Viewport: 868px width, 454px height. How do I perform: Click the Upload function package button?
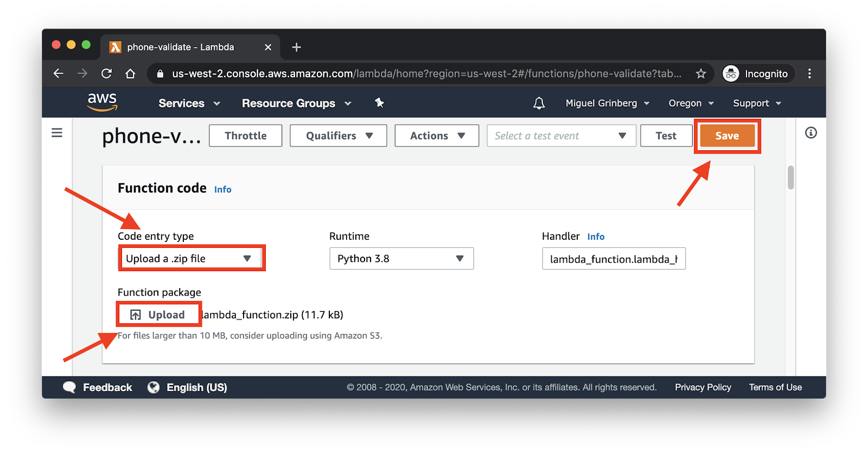click(x=158, y=315)
